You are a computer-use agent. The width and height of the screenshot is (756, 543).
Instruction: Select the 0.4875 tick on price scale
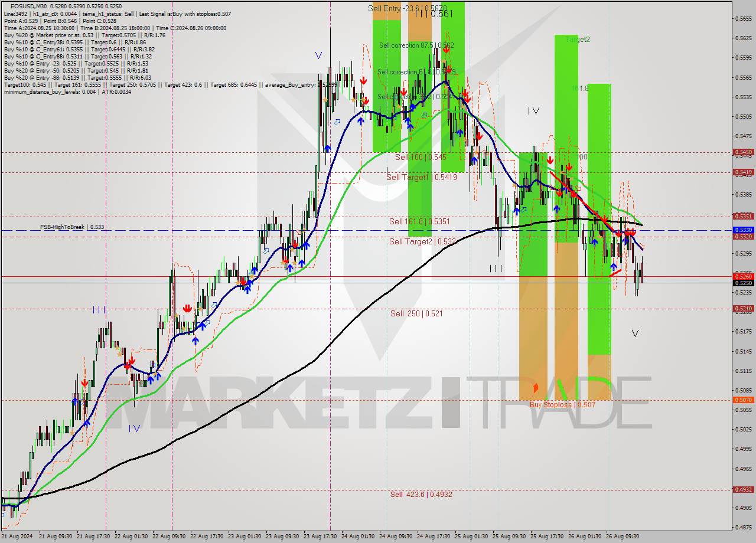744,527
